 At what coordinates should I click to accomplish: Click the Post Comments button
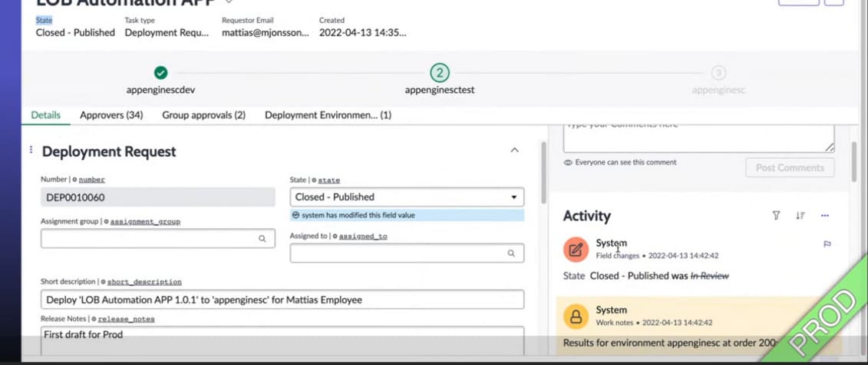click(790, 168)
